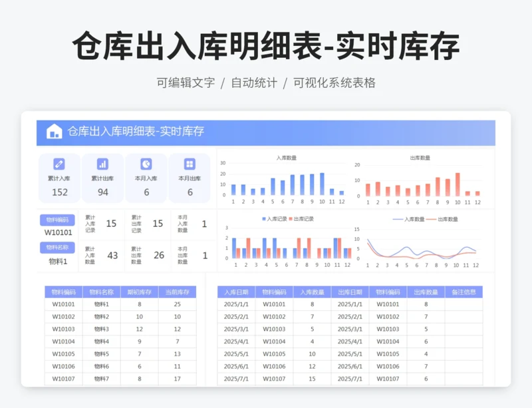Click the bar chart icon above 累计出库
The height and width of the screenshot is (408, 532).
pos(102,164)
